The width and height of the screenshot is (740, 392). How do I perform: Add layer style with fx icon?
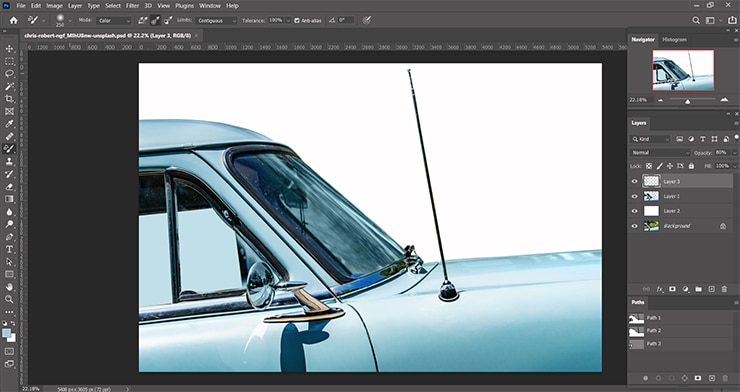pos(659,289)
